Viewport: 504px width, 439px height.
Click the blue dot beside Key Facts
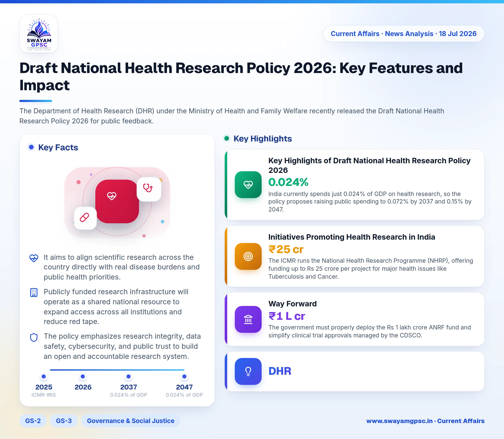point(31,147)
